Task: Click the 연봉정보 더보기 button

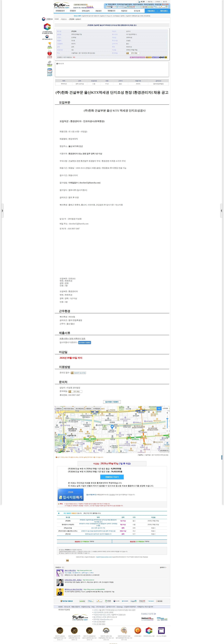Action: (112, 477)
